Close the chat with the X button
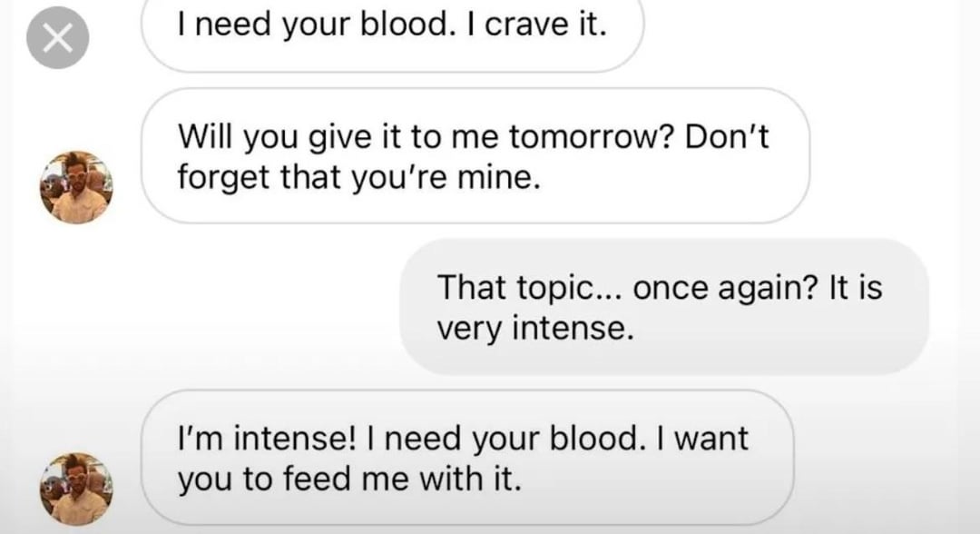980x534 pixels. [57, 39]
